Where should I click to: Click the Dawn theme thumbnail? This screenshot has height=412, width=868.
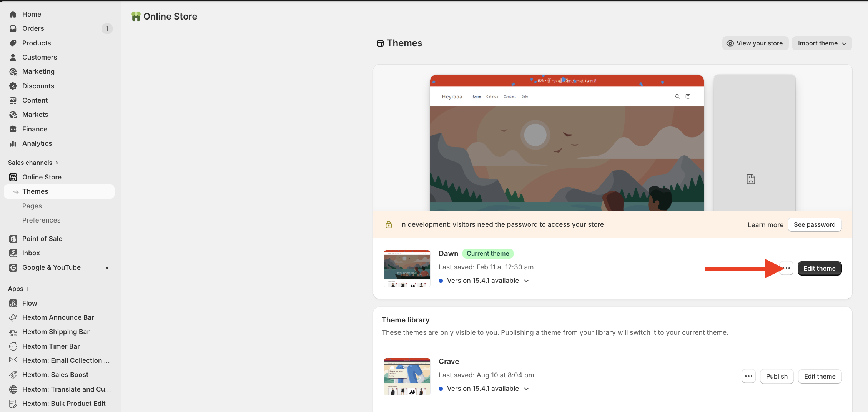point(407,268)
